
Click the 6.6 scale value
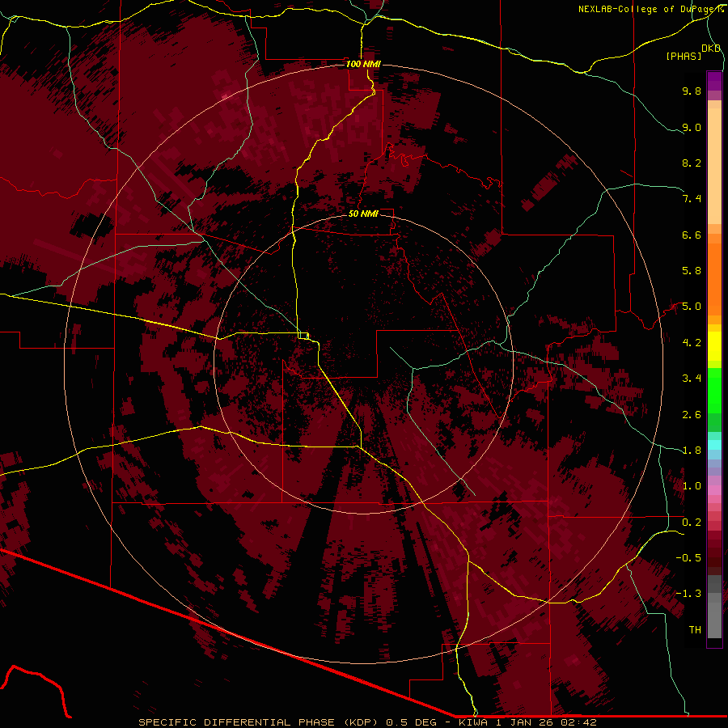692,235
